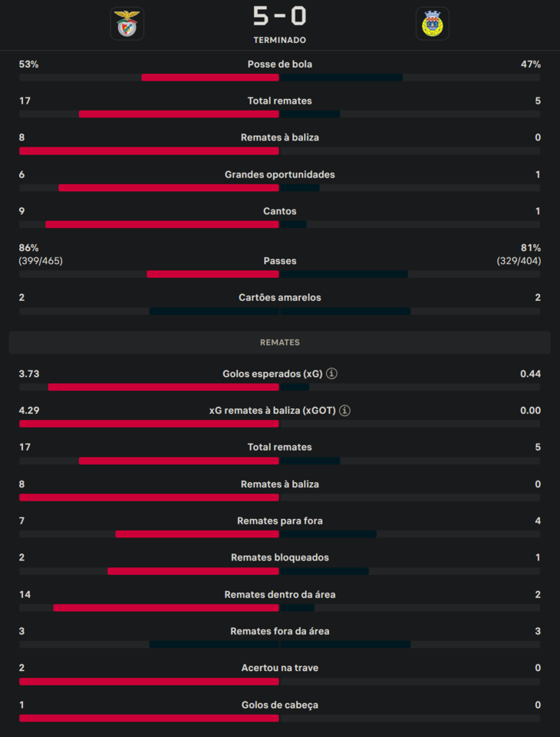Select the Grandes oportunidades stat label
Image resolution: width=560 pixels, height=737 pixels.
(280, 174)
